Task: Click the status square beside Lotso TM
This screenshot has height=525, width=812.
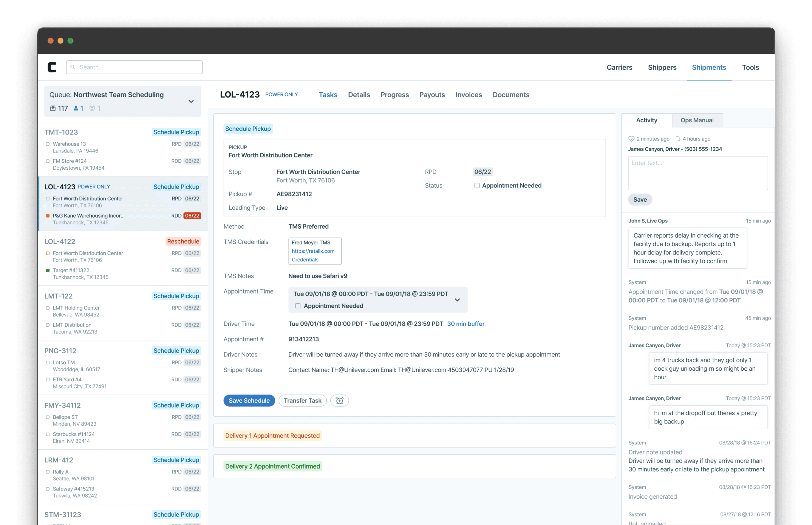Action: point(48,363)
